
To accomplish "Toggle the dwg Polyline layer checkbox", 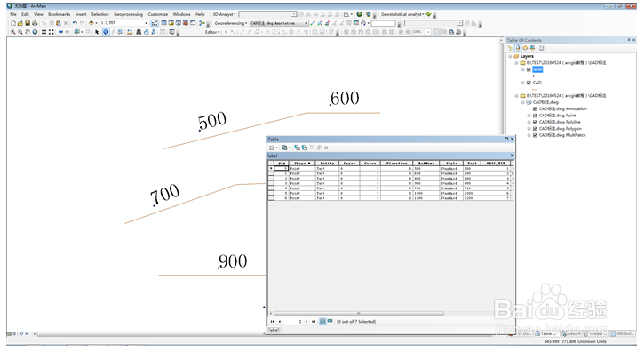I will (x=535, y=122).
